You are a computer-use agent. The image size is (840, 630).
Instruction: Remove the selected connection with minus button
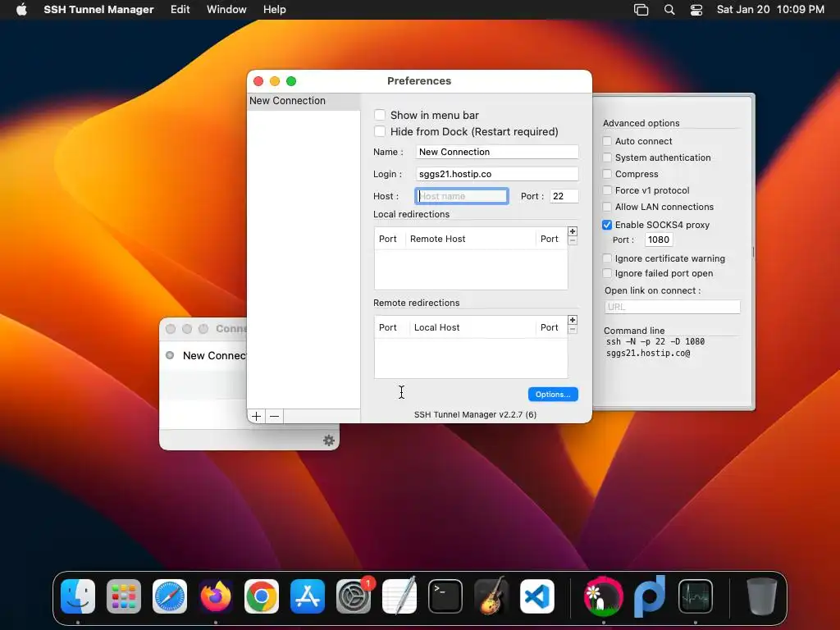tap(274, 416)
